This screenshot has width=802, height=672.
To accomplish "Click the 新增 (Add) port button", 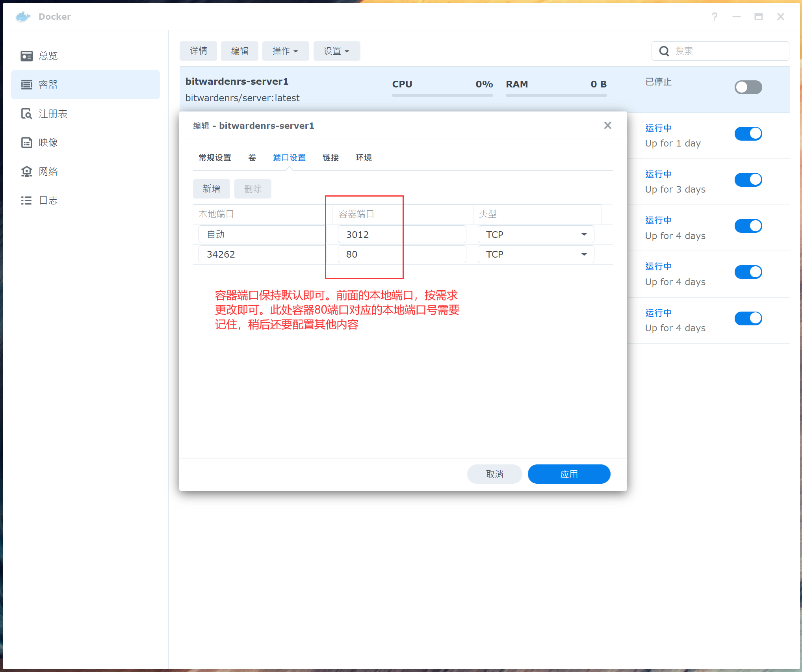I will (x=212, y=189).
